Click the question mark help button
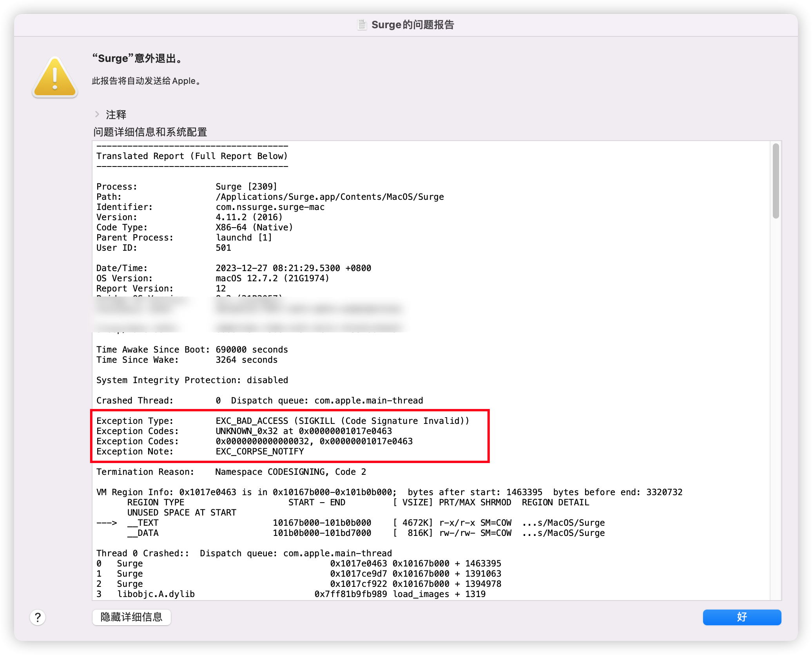The width and height of the screenshot is (812, 655). coord(38,617)
